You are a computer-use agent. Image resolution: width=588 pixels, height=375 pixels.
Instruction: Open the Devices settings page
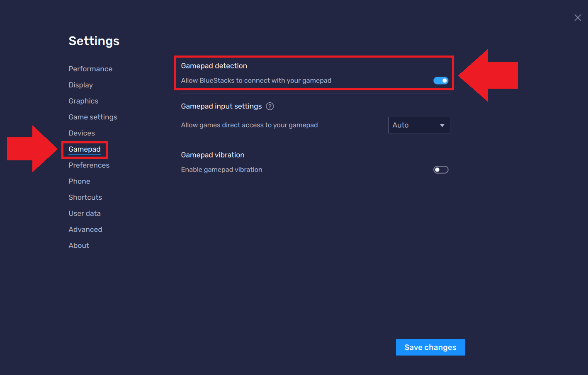click(x=82, y=133)
